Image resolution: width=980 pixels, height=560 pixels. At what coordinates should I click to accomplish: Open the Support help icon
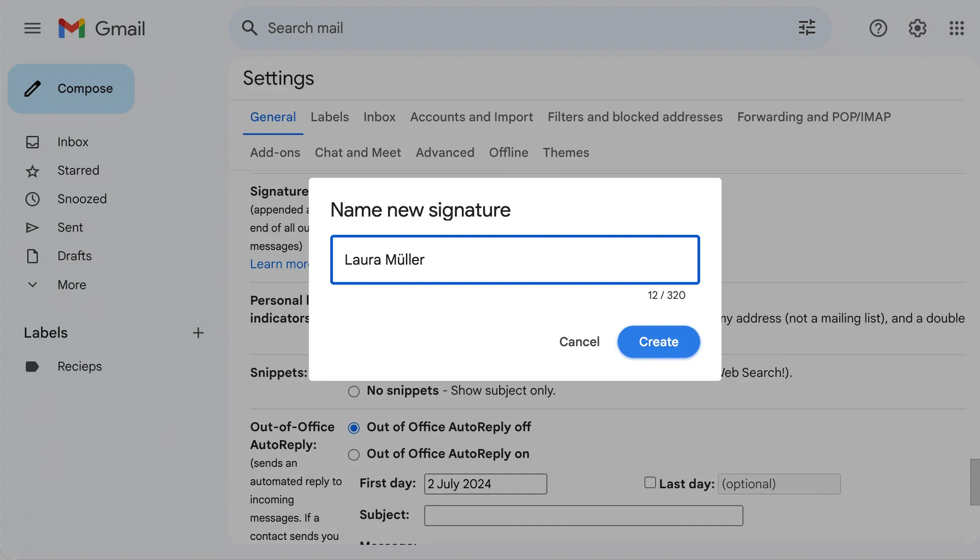click(x=878, y=28)
